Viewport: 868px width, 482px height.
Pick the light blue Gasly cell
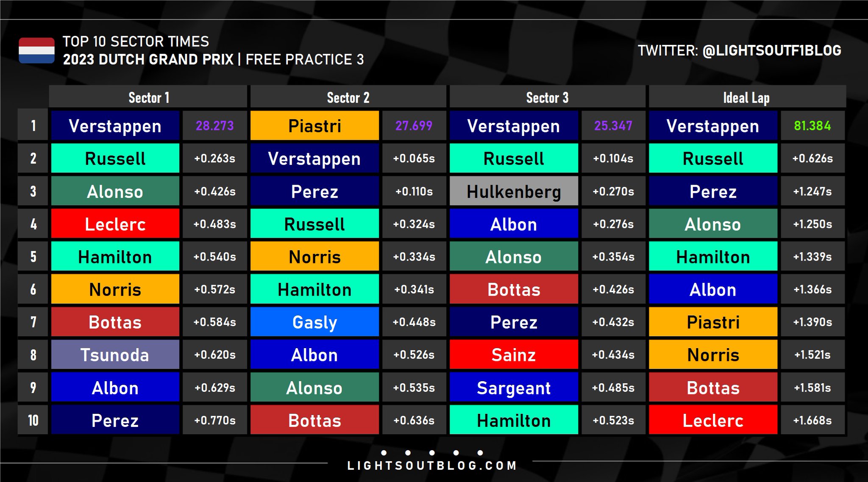point(314,322)
